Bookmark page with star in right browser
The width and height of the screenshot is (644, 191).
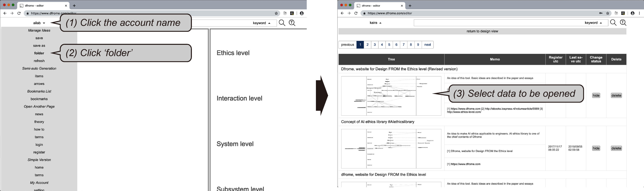[608, 13]
